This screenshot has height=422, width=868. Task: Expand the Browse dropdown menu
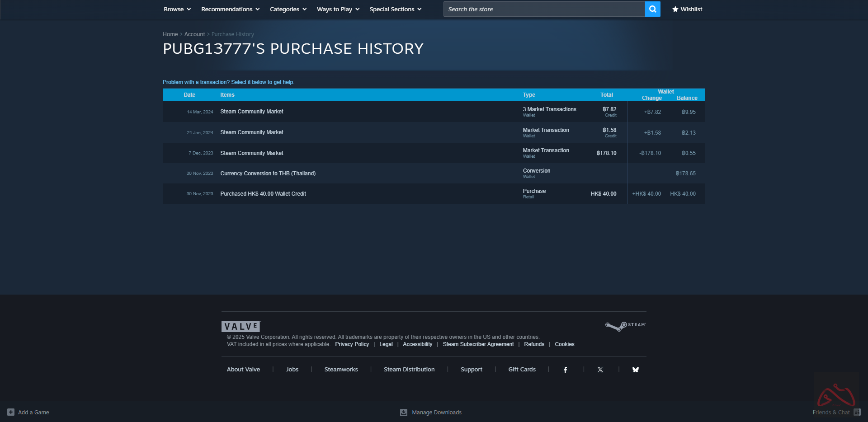(x=177, y=9)
